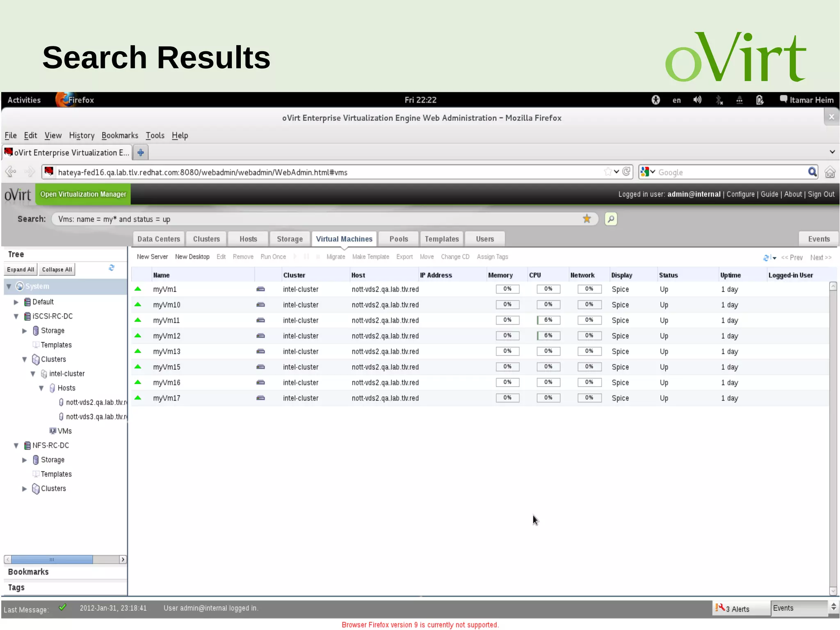Image resolution: width=840 pixels, height=630 pixels.
Task: Expand Clusters under NFS-RC-DC
Action: pyautogui.click(x=25, y=488)
